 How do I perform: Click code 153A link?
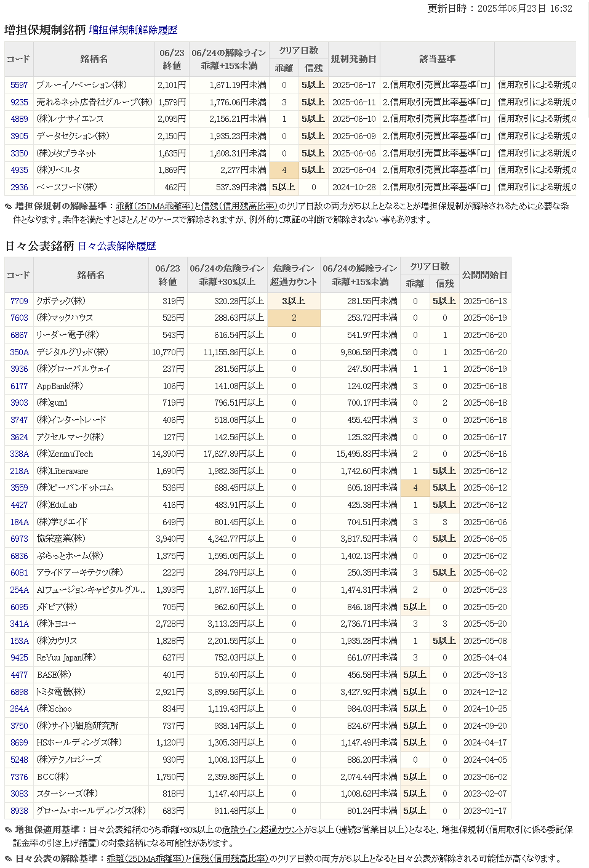(19, 641)
